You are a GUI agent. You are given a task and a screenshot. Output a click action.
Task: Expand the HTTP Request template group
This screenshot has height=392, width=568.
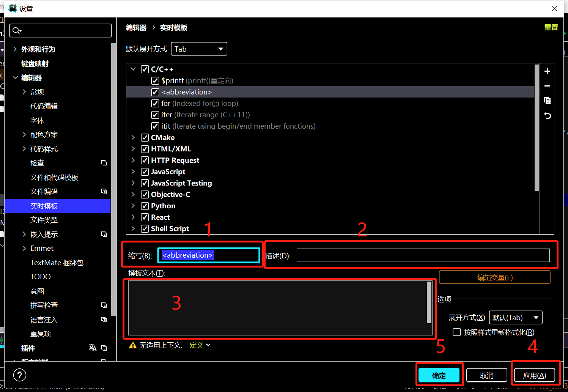(x=133, y=160)
